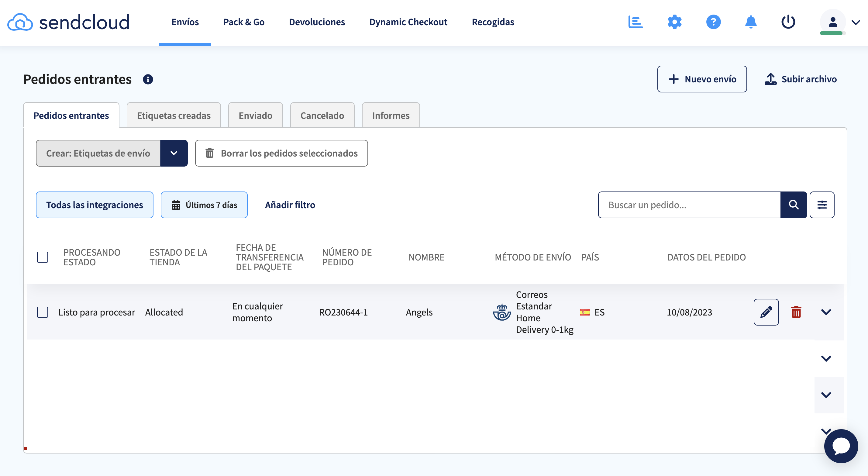The width and height of the screenshot is (868, 476).
Task: Open the user profile avatar
Action: 833,22
